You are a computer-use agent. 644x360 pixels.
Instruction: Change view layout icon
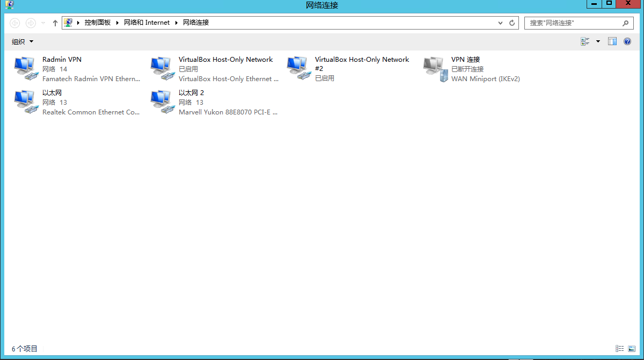[x=585, y=41]
